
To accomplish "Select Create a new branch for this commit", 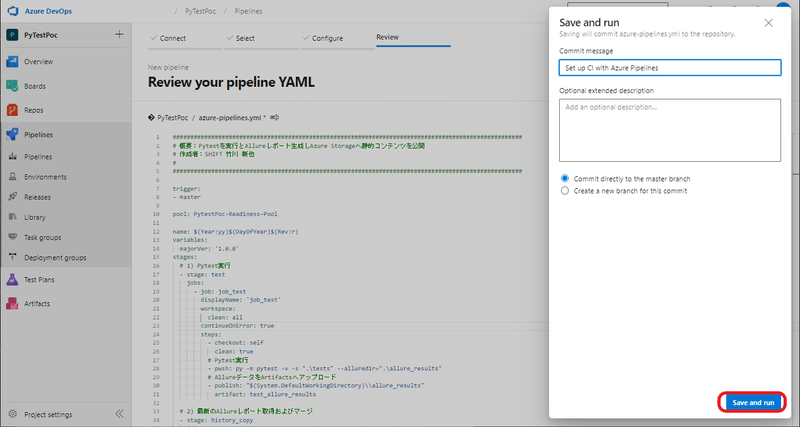I will [x=565, y=191].
